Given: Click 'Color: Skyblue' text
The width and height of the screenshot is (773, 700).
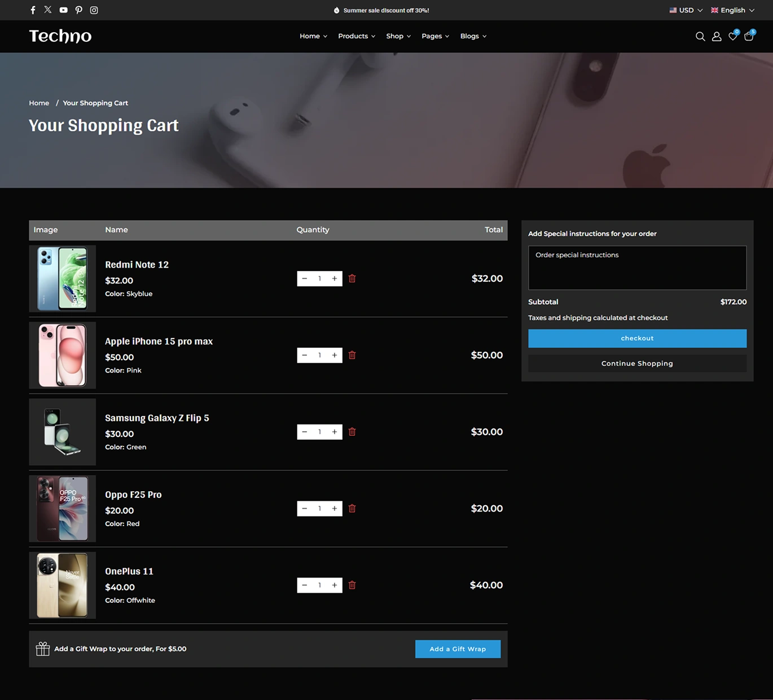Looking at the screenshot, I should click(x=129, y=294).
